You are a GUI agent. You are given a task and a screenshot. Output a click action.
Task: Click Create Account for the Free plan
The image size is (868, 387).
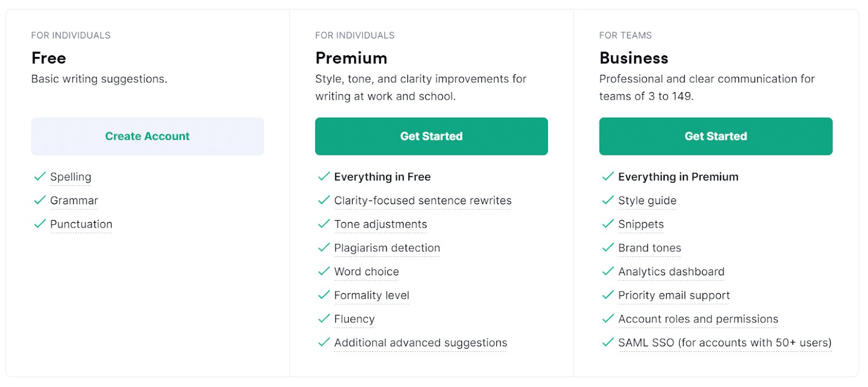(147, 136)
